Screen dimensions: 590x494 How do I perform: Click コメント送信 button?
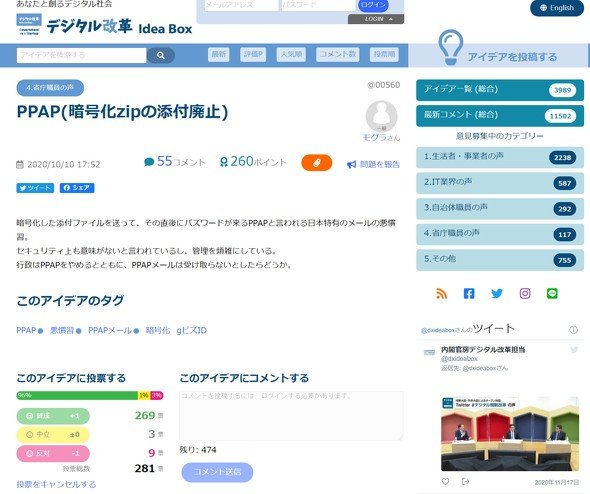tap(217, 472)
